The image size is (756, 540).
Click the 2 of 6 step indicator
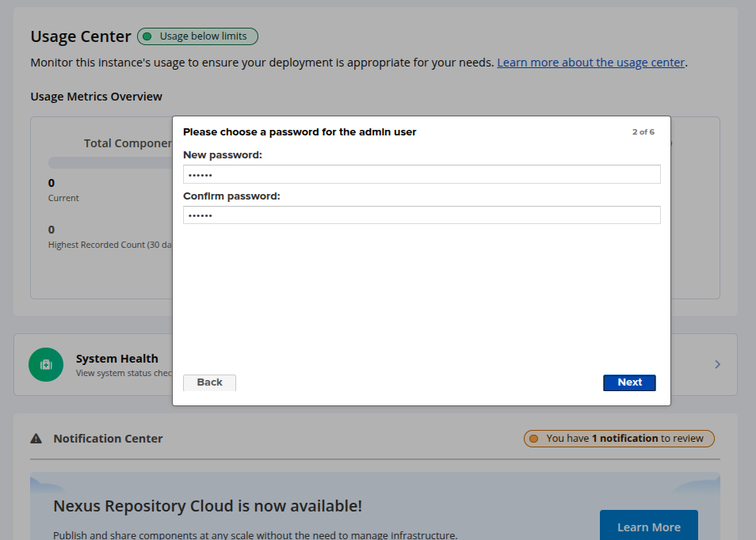[643, 132]
